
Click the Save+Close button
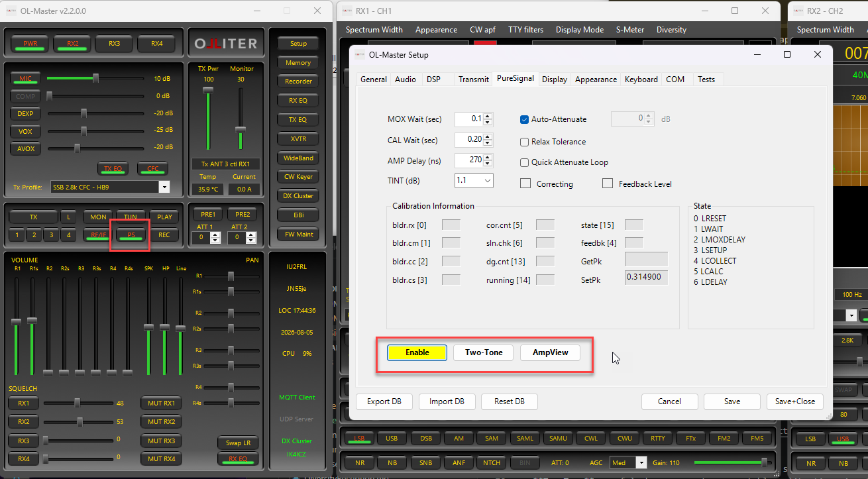pyautogui.click(x=795, y=401)
